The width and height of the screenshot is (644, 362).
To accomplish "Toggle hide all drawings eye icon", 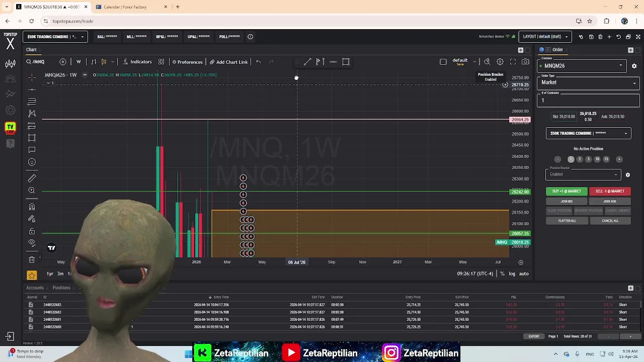I will (x=32, y=243).
